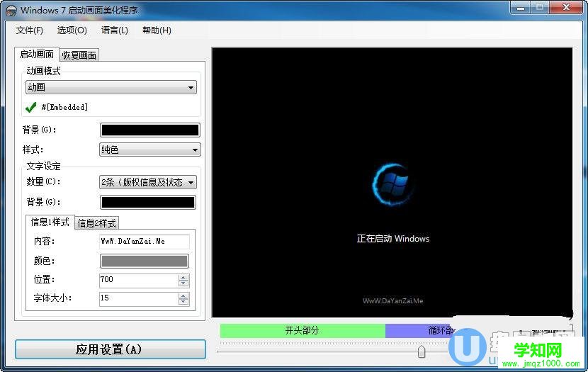Close the window
This screenshot has width=588, height=372.
(566, 8)
